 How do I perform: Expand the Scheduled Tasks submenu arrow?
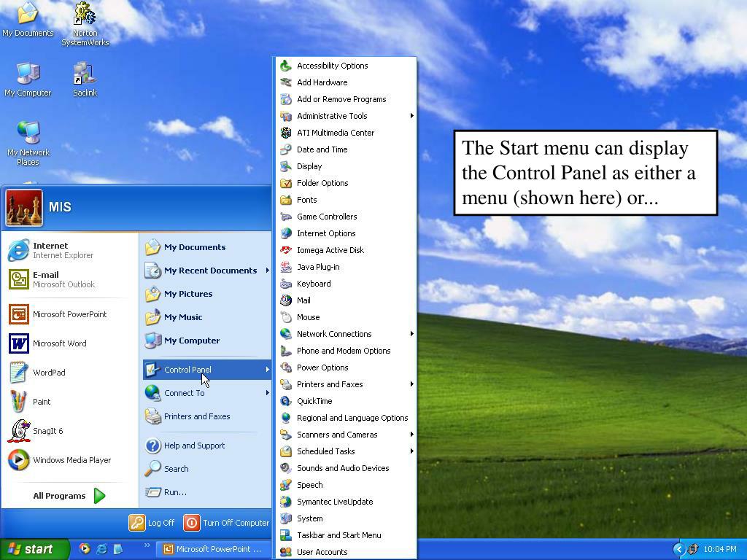411,451
